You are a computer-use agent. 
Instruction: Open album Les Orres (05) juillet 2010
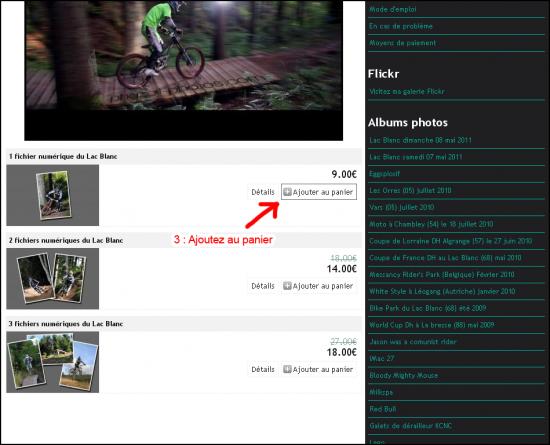pyautogui.click(x=410, y=191)
